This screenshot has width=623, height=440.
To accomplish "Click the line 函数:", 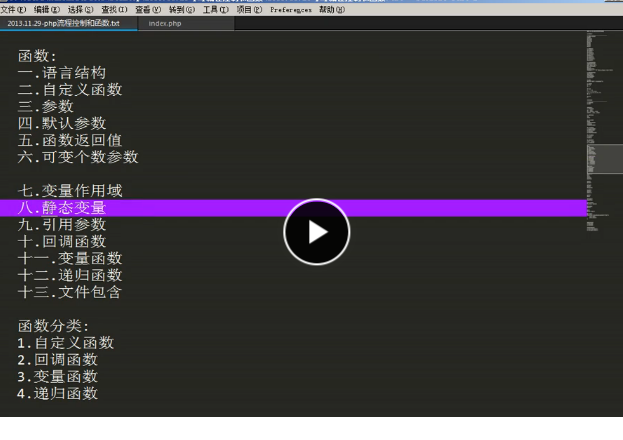I will [37, 56].
